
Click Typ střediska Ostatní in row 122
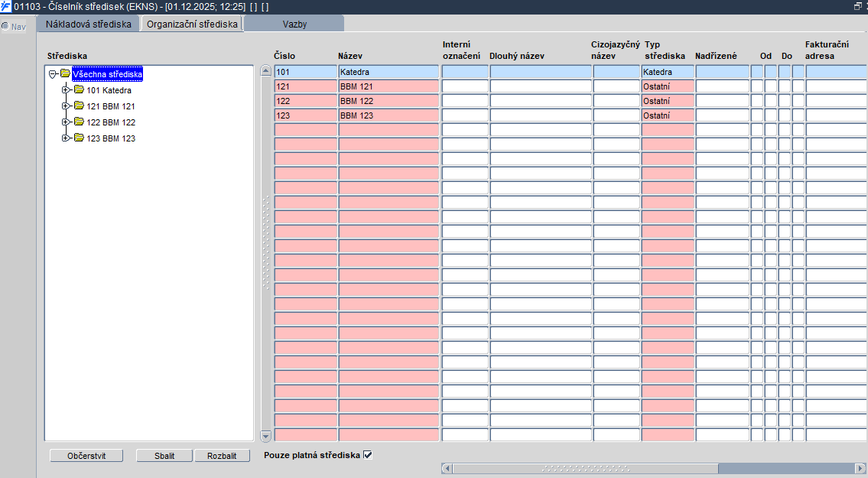pos(668,100)
